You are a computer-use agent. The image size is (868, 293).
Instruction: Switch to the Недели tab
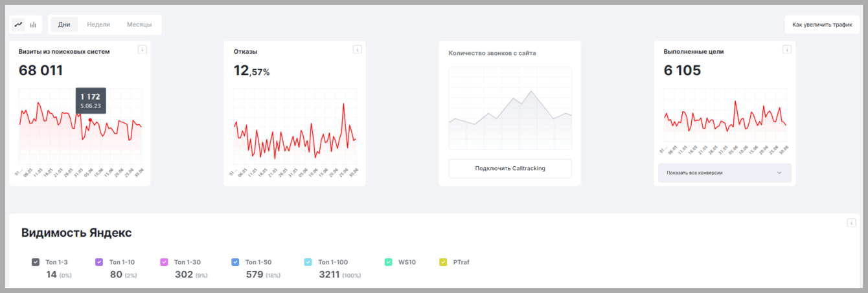click(x=98, y=25)
